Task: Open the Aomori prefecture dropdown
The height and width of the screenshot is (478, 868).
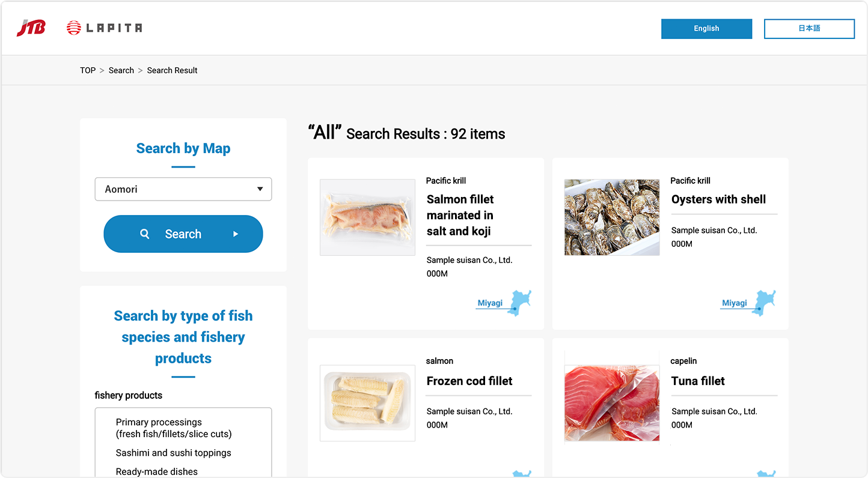Action: coord(183,189)
